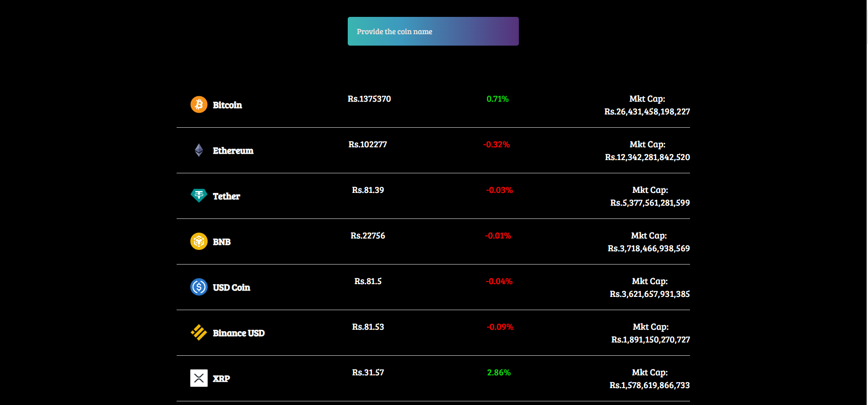Click Bitcoin's green 0.71% change

tap(497, 99)
